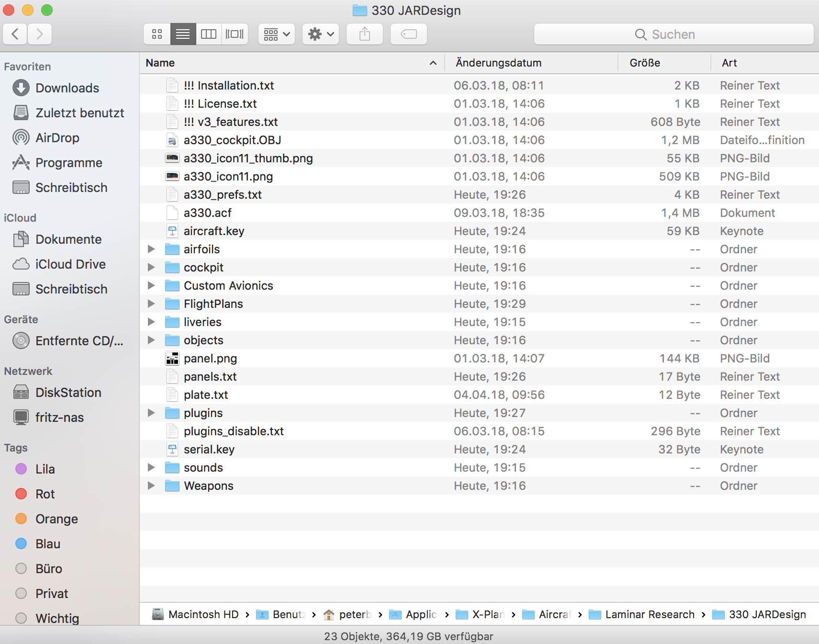This screenshot has width=819, height=644.
Task: Expand the Weapons folder
Action: [151, 486]
